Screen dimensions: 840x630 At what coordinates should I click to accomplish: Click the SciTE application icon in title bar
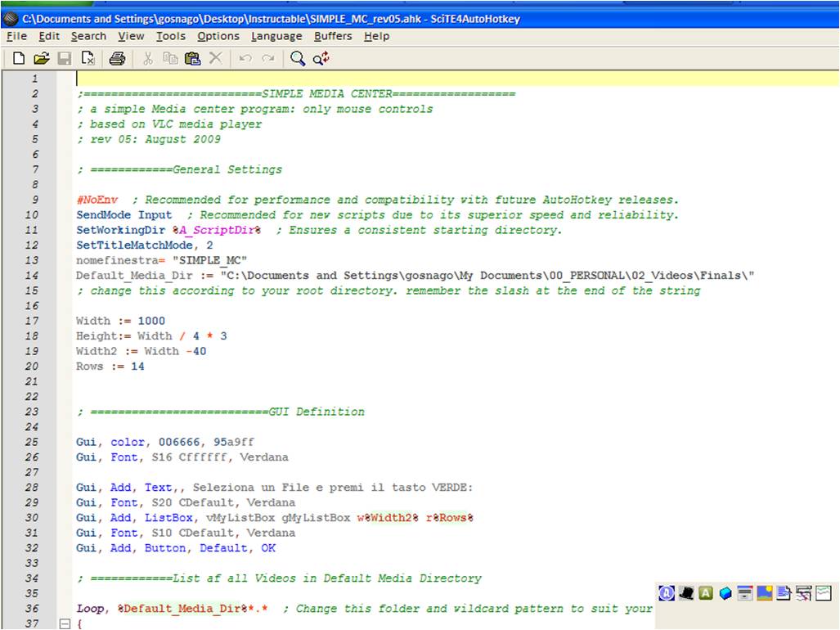pyautogui.click(x=11, y=19)
